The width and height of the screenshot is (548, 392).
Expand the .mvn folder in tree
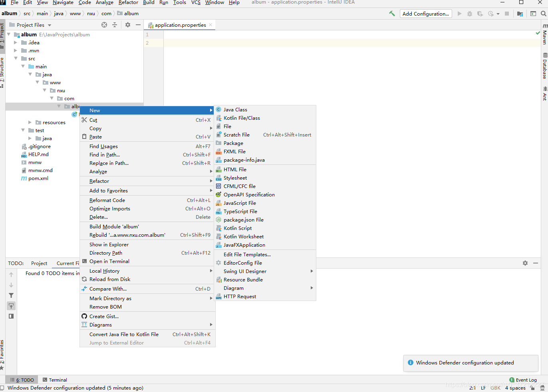click(16, 50)
